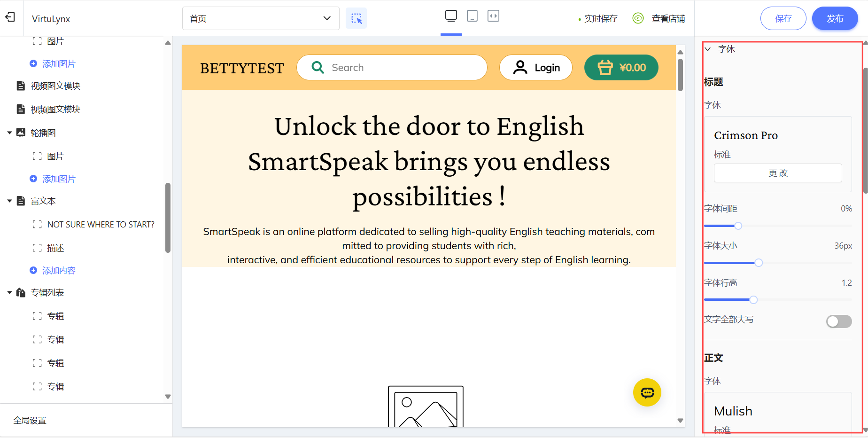Click the image placeholder thumbnail in preview

tap(426, 407)
